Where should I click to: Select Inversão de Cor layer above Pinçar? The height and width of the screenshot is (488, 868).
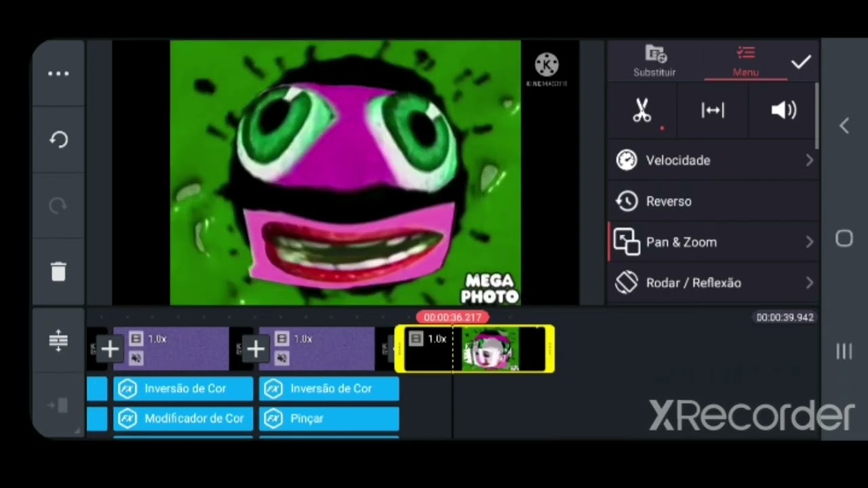329,388
